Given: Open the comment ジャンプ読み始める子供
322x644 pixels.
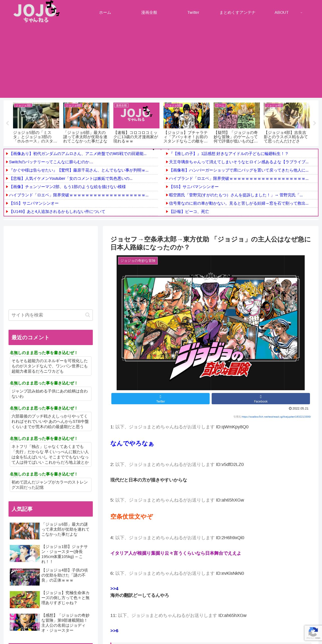Looking at the screenshot, I should tap(51, 394).
